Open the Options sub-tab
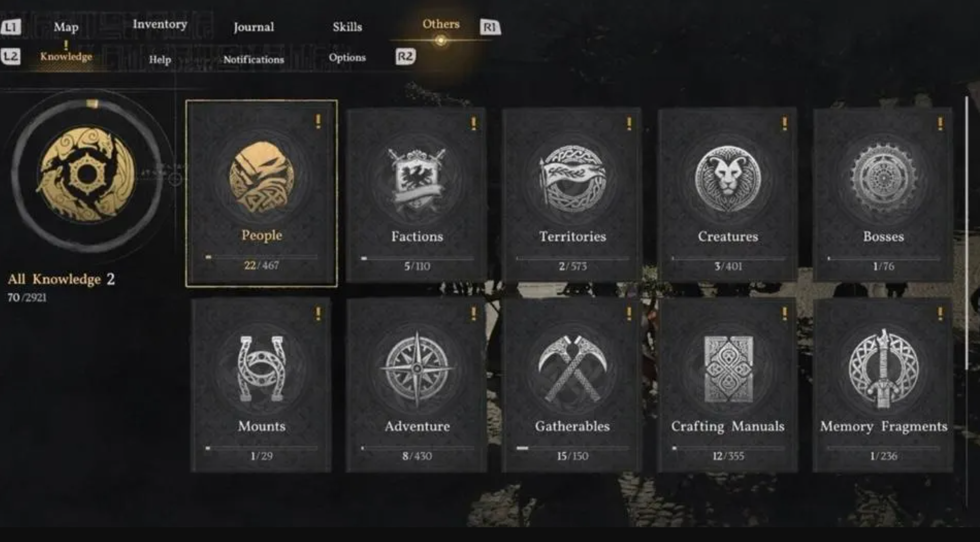This screenshot has height=542, width=980. (x=347, y=58)
